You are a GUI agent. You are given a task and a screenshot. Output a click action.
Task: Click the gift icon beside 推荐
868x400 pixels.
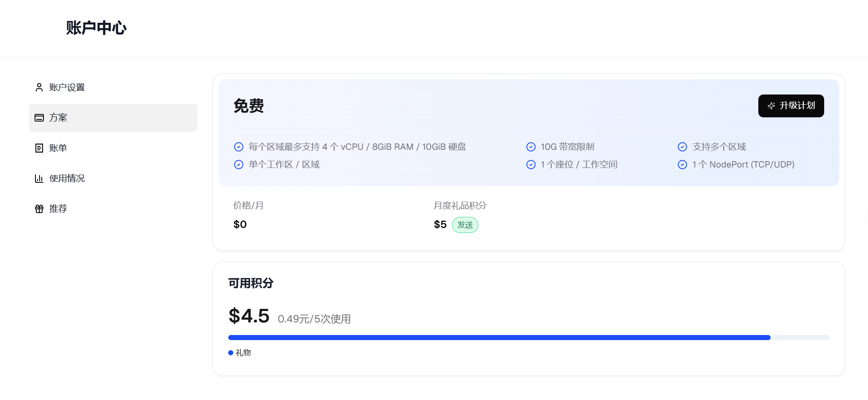coord(39,209)
